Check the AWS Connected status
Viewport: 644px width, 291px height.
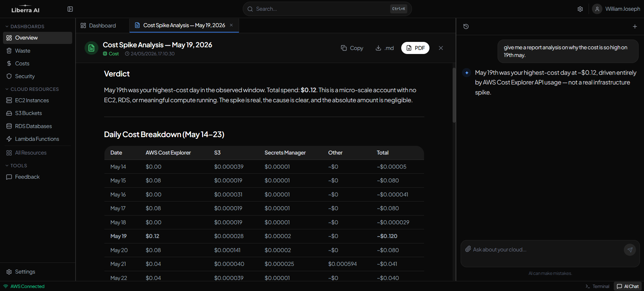pos(24,286)
